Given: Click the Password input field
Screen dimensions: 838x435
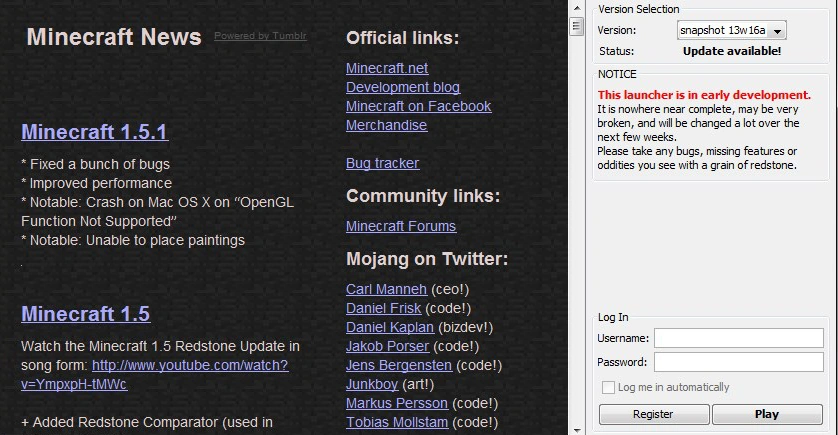Looking at the screenshot, I should click(739, 362).
